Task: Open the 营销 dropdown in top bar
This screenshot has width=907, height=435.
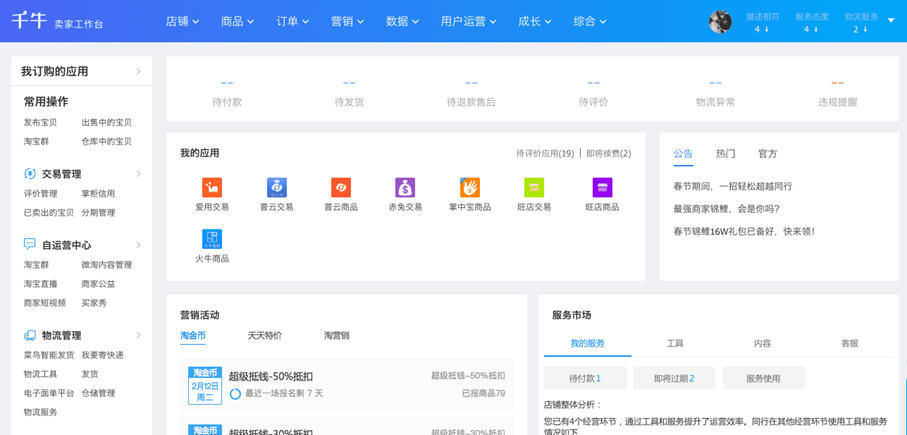Action: click(347, 21)
